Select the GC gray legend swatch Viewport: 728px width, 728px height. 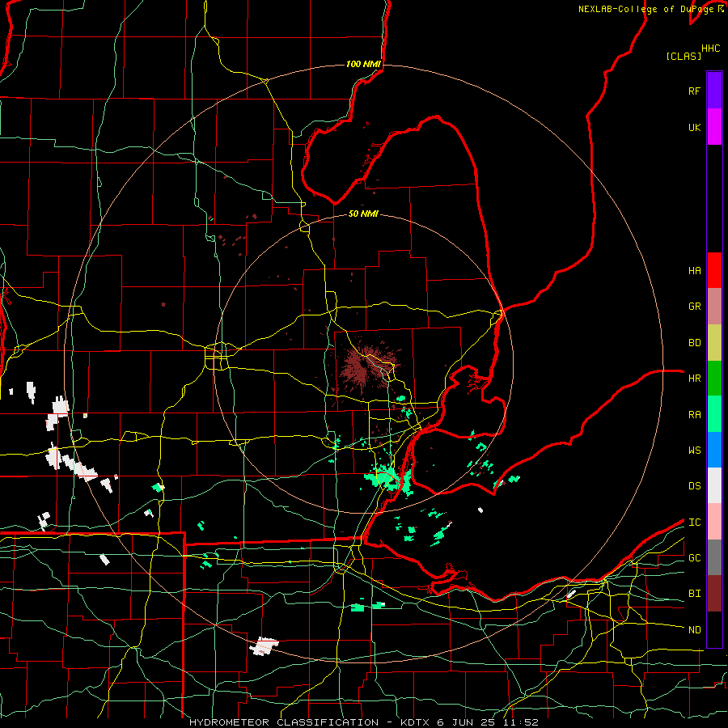714,557
